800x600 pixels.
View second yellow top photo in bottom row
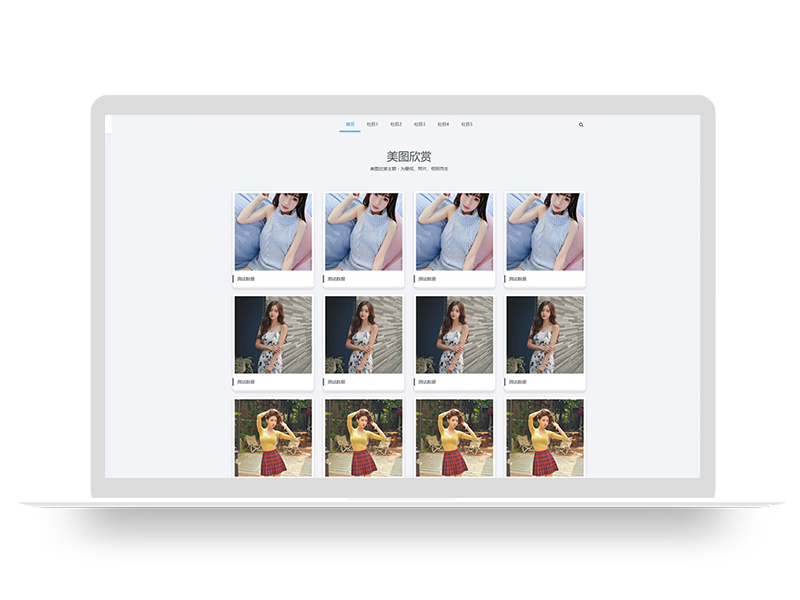(364, 438)
